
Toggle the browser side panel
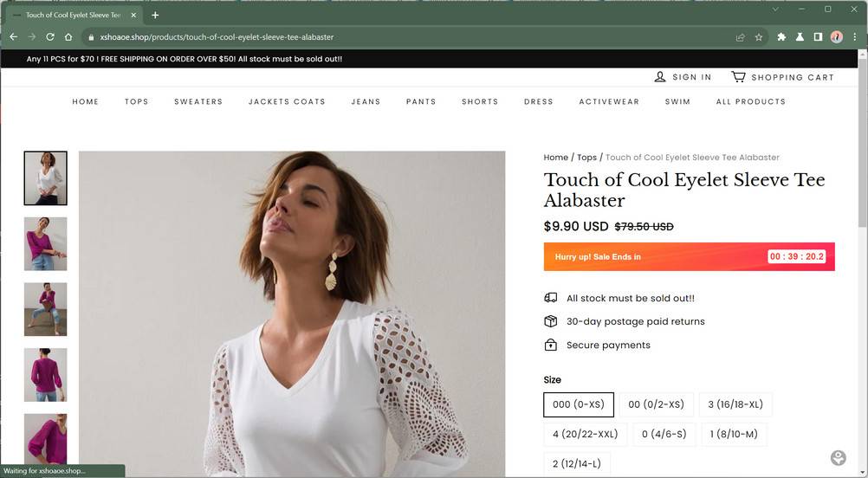818,37
